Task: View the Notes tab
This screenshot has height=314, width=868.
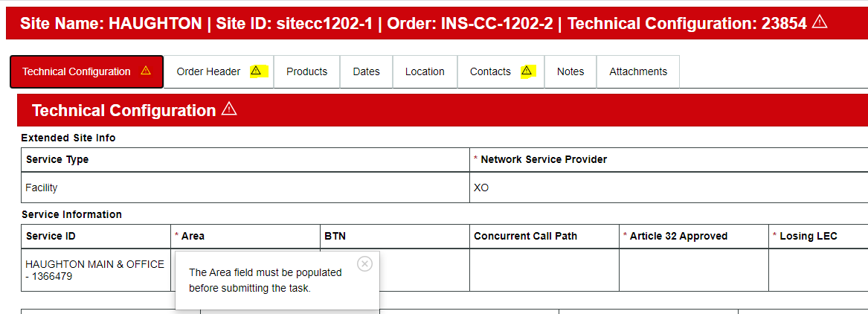Action: tap(570, 71)
